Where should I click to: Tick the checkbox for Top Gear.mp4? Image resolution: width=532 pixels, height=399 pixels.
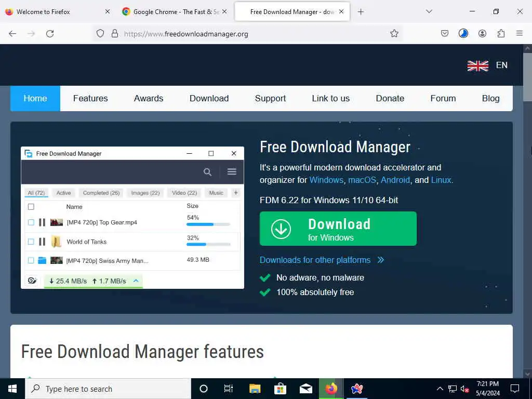click(x=31, y=222)
